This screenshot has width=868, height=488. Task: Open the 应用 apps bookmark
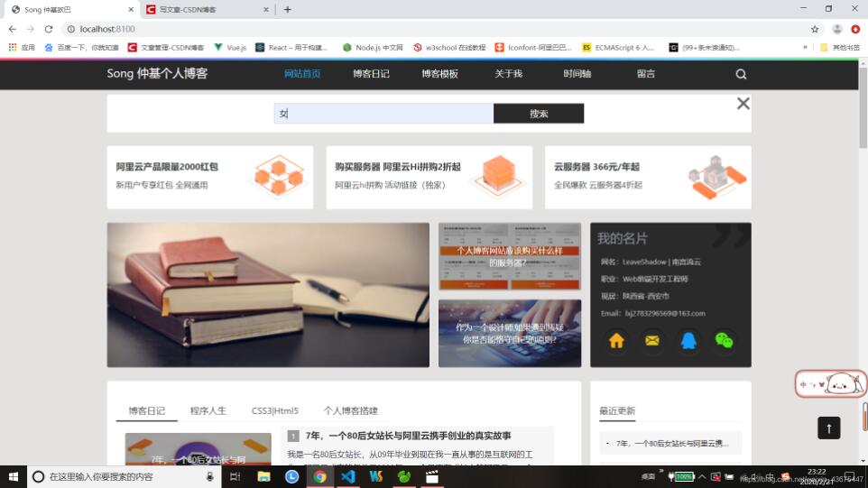click(22, 48)
